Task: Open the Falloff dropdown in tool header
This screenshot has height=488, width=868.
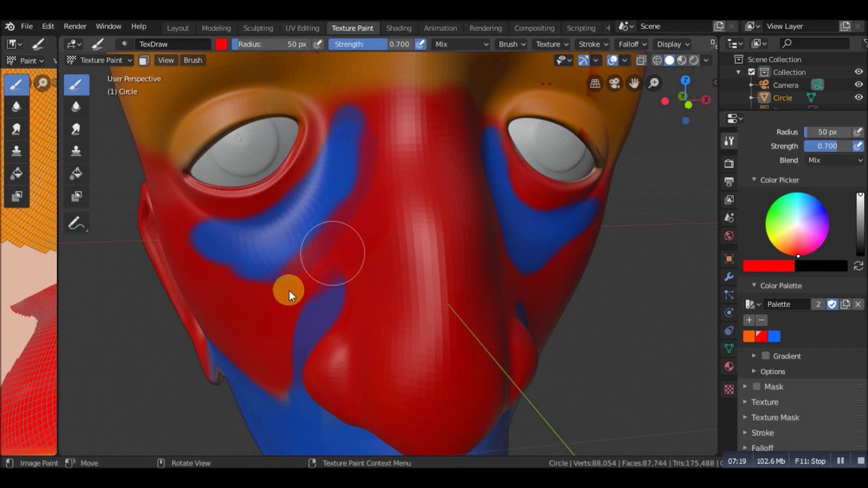Action: pos(632,44)
